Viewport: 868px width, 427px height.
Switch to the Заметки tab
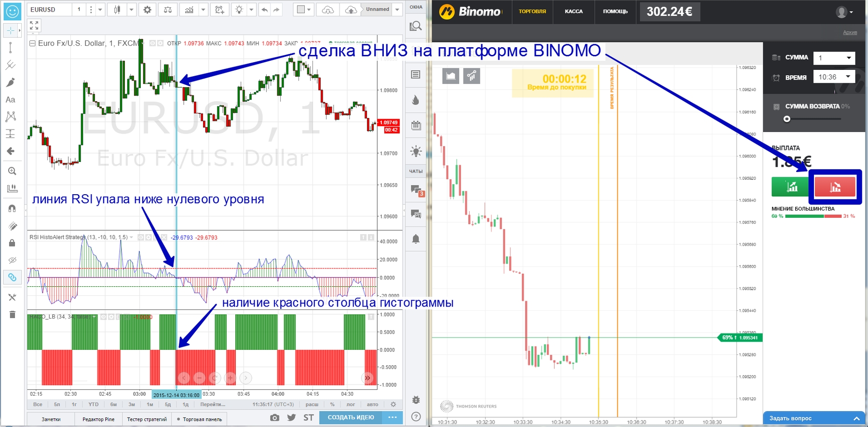pos(51,419)
